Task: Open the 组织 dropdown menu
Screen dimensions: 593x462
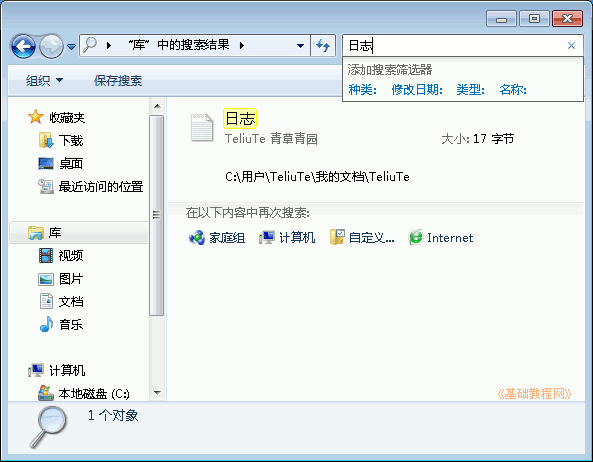Action: pos(44,81)
